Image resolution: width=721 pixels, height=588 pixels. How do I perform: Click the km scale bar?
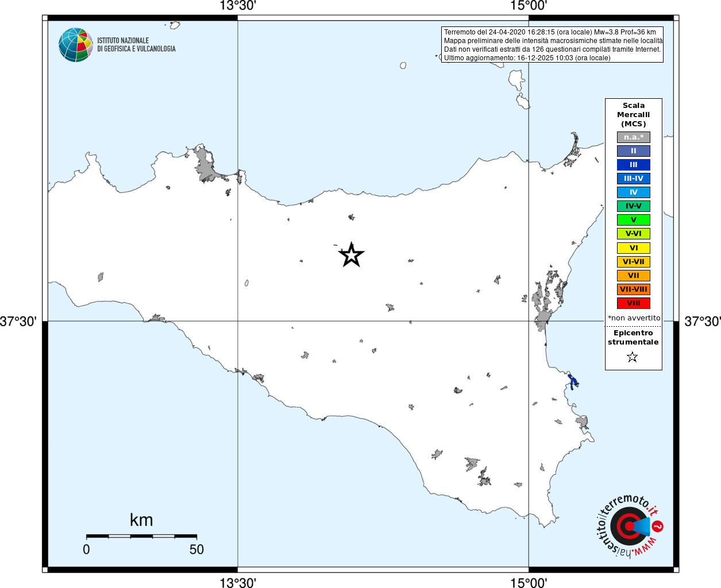[x=141, y=536]
